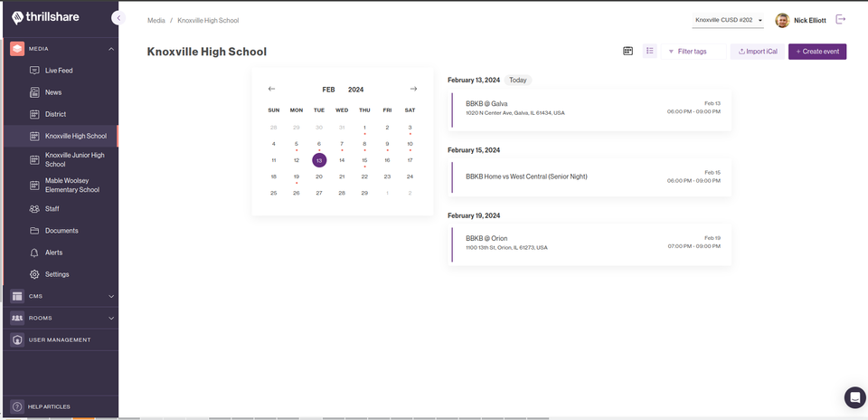868x420 pixels.
Task: Click the Media section icon
Action: pos(17,49)
